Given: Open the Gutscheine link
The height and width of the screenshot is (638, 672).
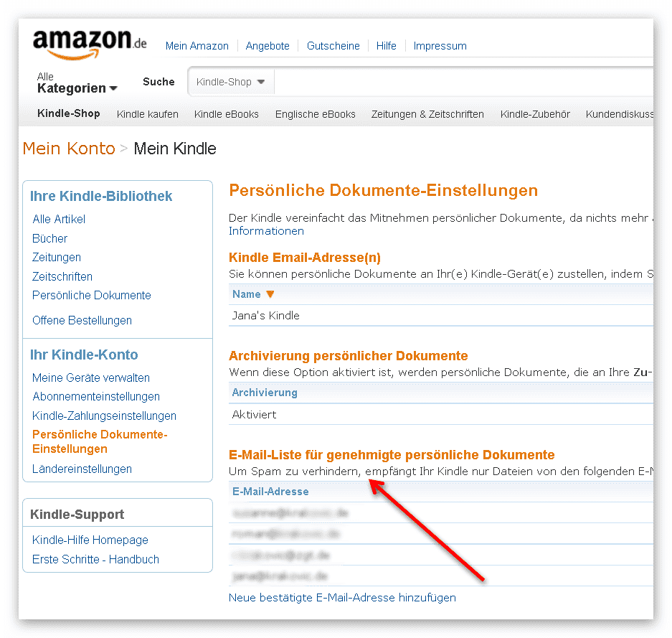Looking at the screenshot, I should (x=333, y=46).
